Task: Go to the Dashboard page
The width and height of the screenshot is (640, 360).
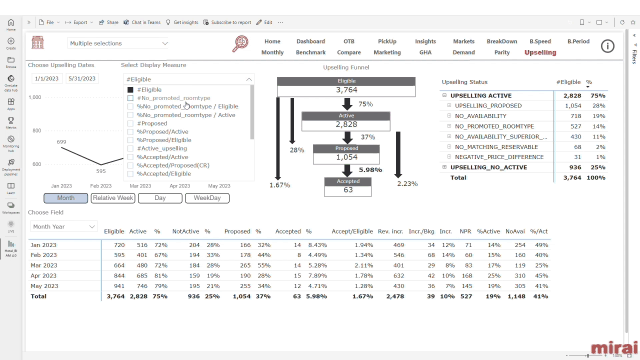Action: pyautogui.click(x=311, y=41)
